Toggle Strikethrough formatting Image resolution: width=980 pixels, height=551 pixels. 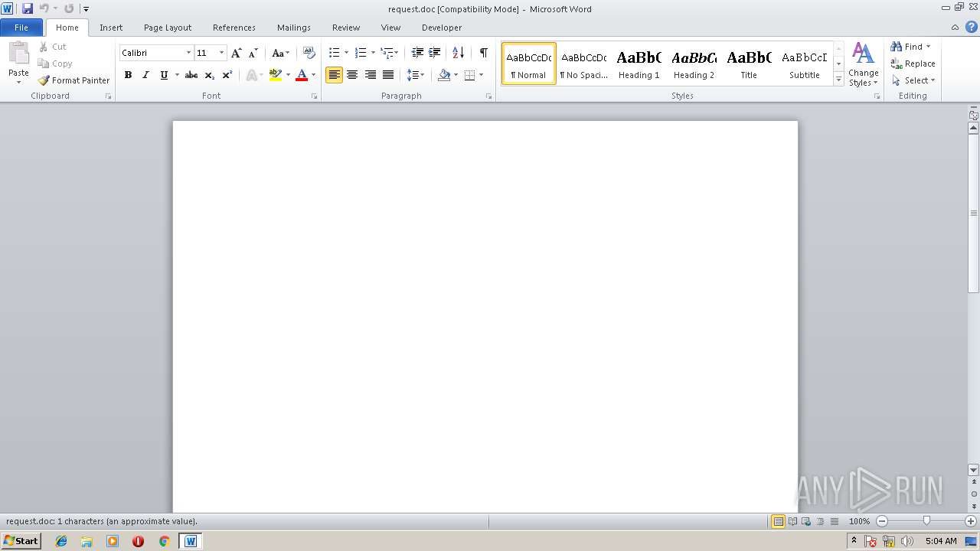(x=191, y=75)
